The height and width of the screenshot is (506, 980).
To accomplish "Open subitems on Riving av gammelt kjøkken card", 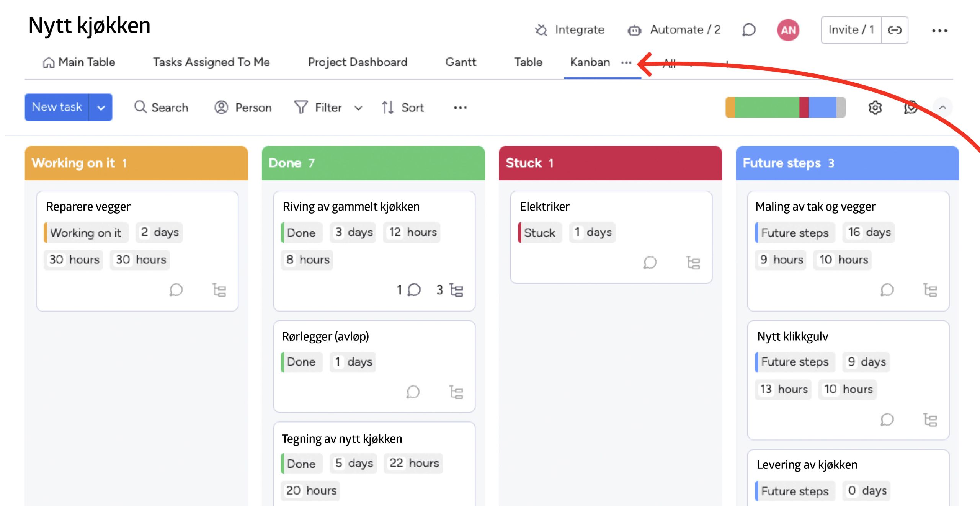I will tap(456, 290).
